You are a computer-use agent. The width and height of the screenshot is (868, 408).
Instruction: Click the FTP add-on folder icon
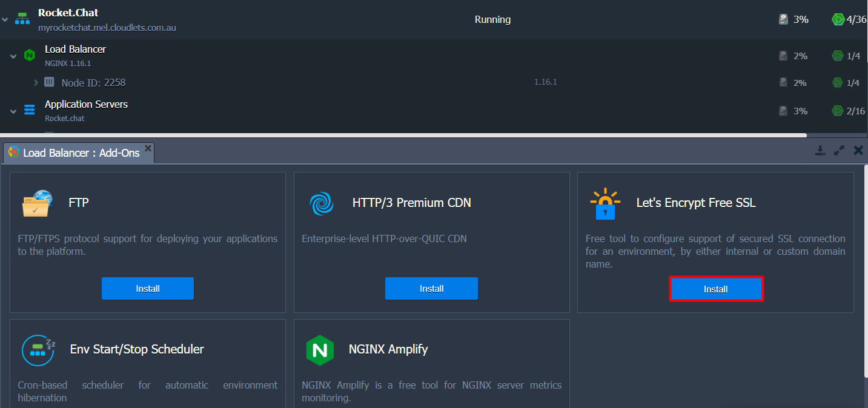[38, 203]
